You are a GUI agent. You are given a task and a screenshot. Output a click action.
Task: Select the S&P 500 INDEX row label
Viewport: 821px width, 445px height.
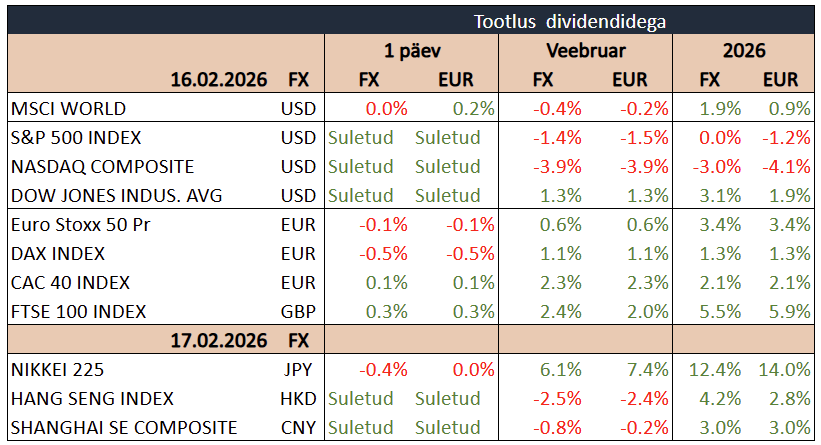click(x=75, y=138)
